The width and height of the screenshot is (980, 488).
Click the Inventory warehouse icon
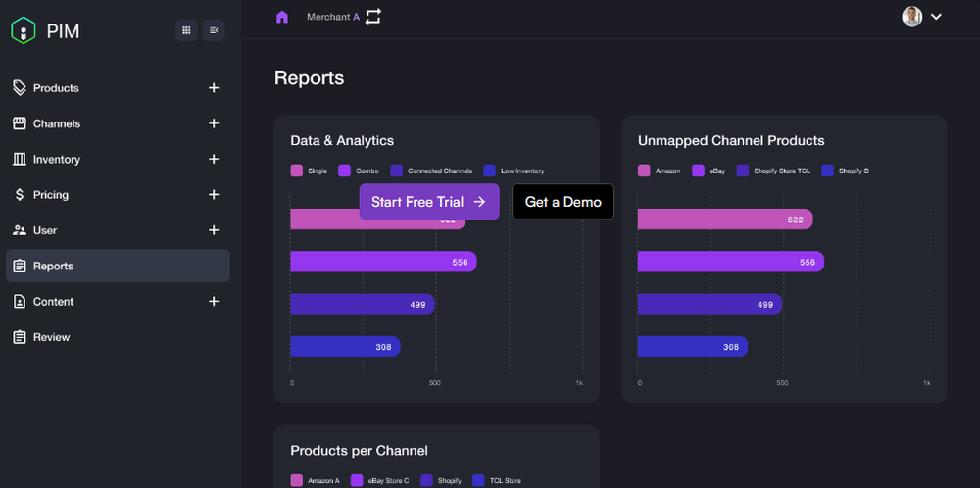tap(20, 159)
